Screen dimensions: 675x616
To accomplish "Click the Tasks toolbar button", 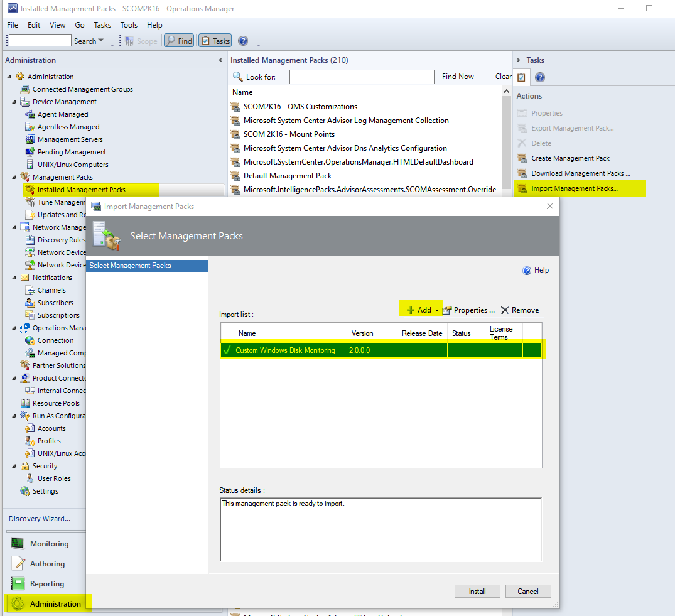I will [x=215, y=41].
